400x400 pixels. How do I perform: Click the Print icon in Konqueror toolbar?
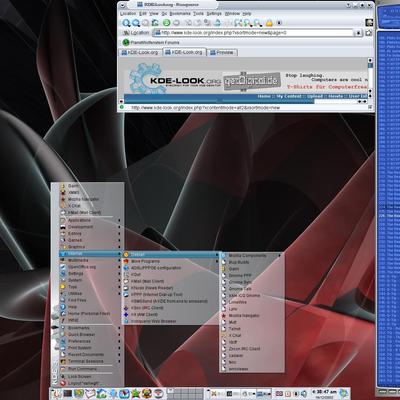[x=217, y=23]
